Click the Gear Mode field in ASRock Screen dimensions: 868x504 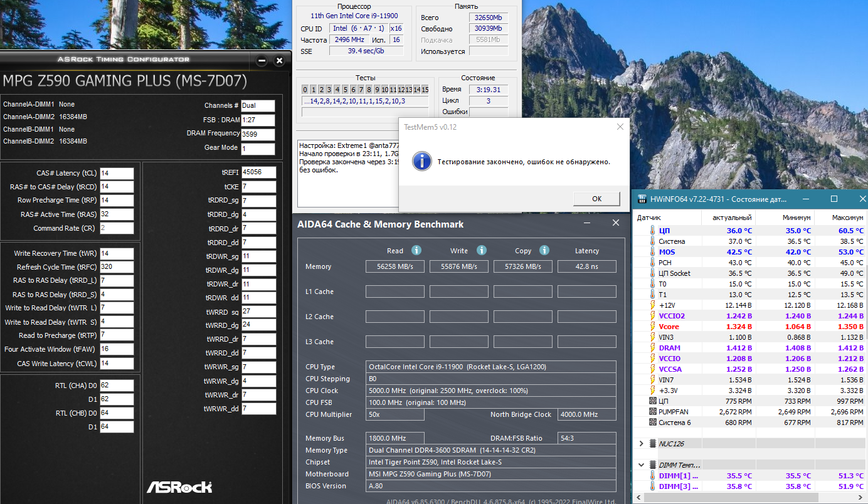(258, 149)
